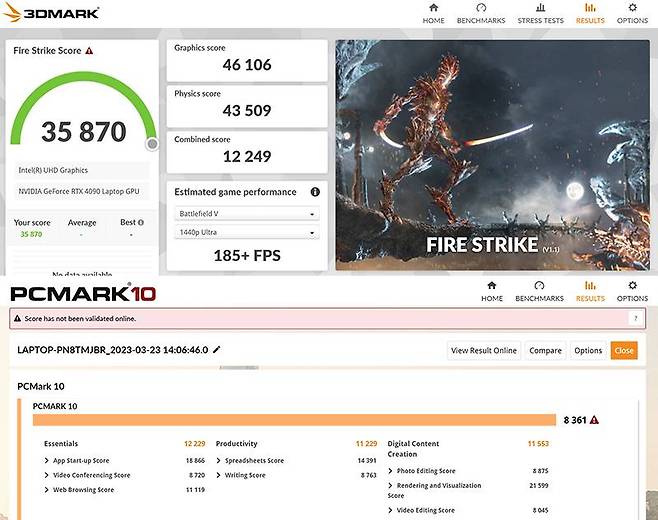Image resolution: width=658 pixels, height=520 pixels.
Task: Click the Essentials 12 229 score
Action: click(x=195, y=444)
